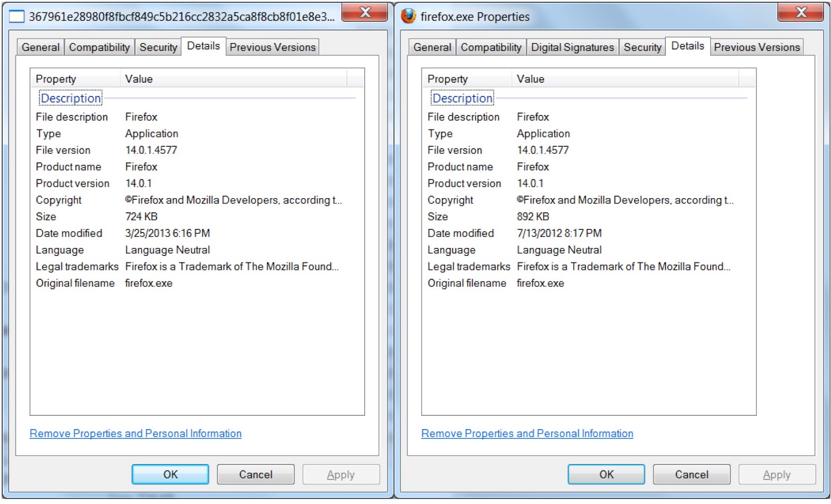Select Details tab in firefox.exe Properties dialog
The image size is (831, 504).
point(688,46)
